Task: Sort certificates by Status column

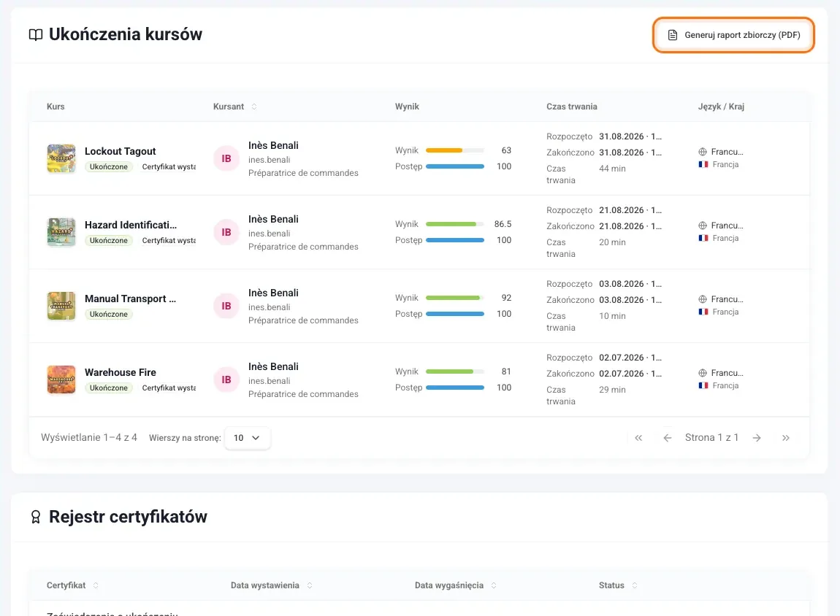Action: click(634, 585)
